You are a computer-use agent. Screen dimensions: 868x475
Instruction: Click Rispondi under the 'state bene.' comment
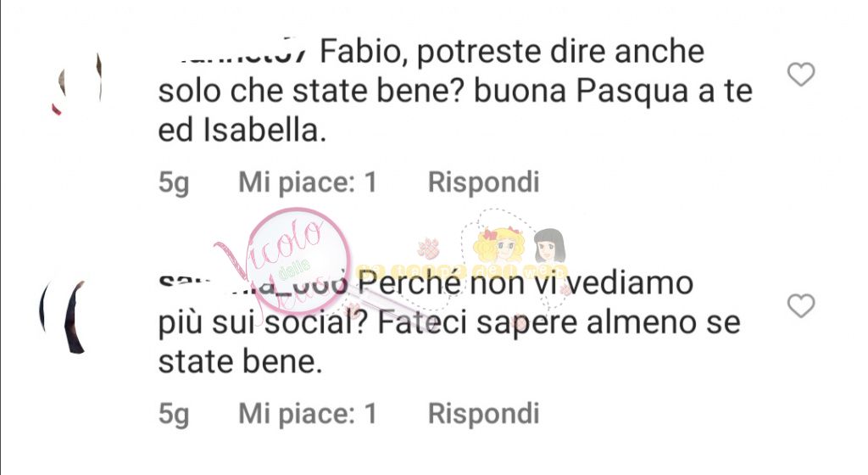483,414
